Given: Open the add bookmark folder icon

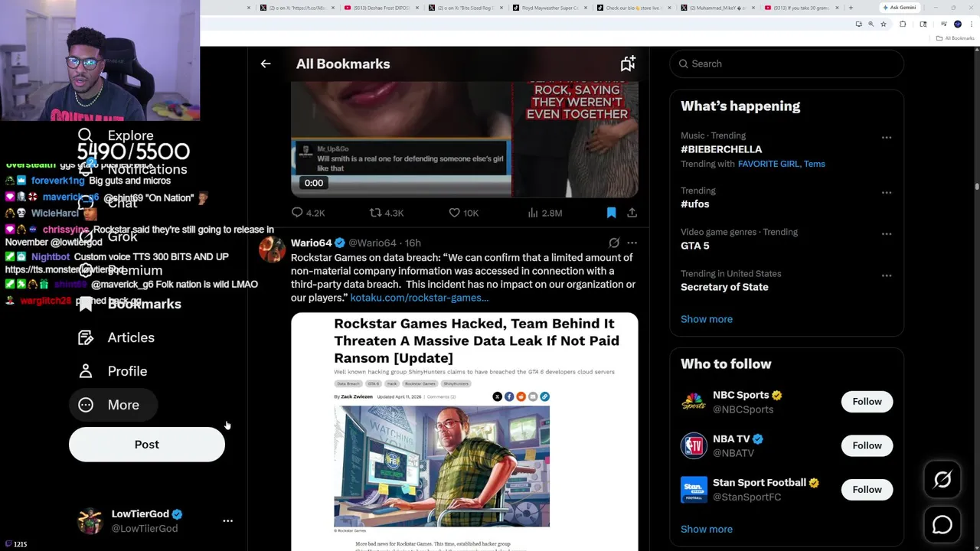Looking at the screenshot, I should (628, 64).
